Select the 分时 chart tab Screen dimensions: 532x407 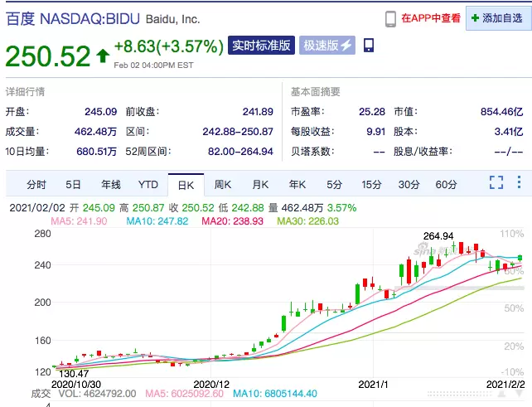pyautogui.click(x=36, y=184)
